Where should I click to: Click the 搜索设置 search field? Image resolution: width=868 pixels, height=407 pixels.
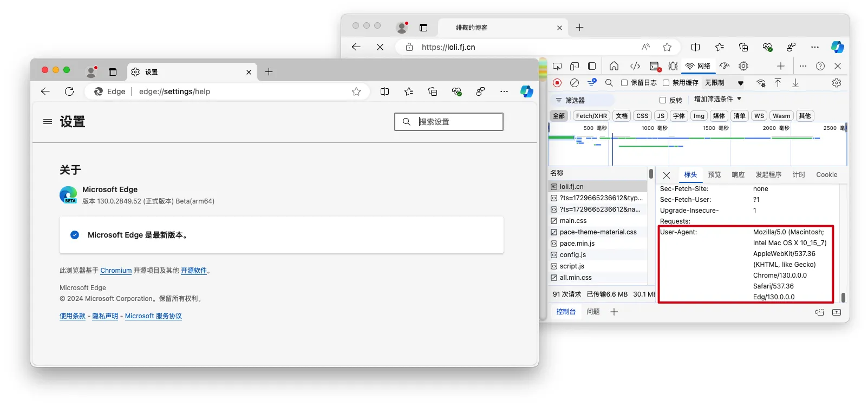[x=449, y=122]
